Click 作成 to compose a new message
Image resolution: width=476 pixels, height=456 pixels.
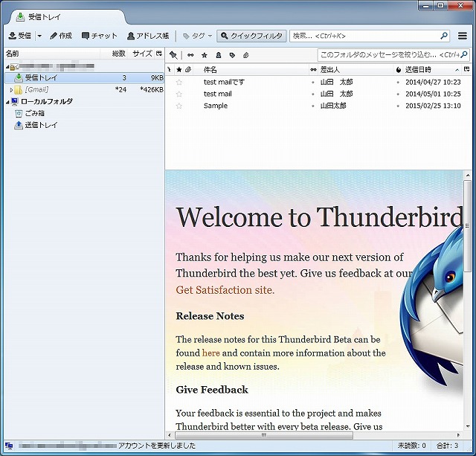[x=61, y=36]
